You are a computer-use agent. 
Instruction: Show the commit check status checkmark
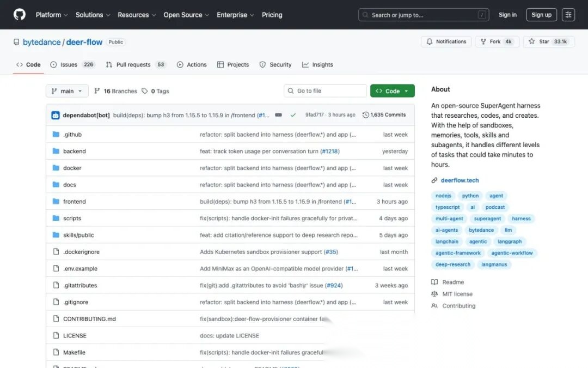pyautogui.click(x=293, y=115)
